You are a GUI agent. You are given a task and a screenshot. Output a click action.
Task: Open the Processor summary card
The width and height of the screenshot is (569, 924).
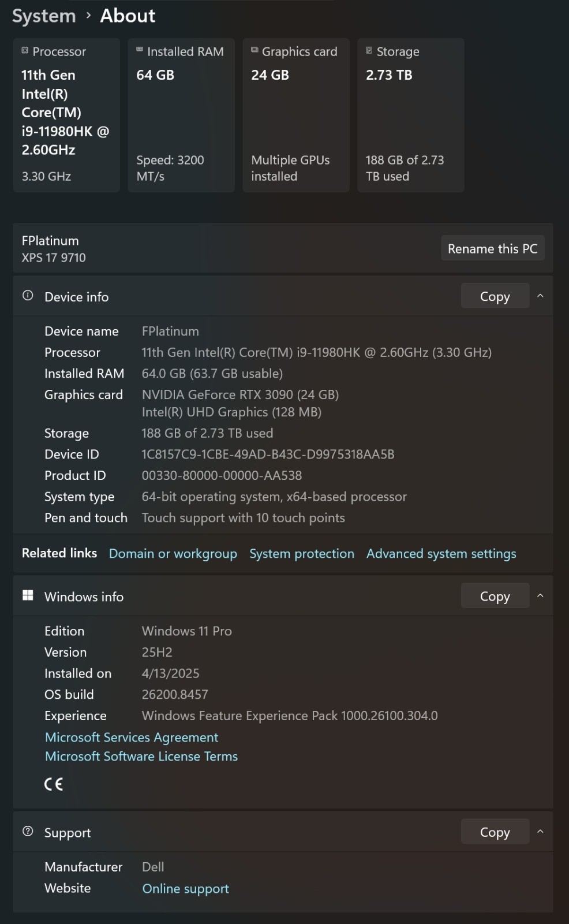pos(66,115)
